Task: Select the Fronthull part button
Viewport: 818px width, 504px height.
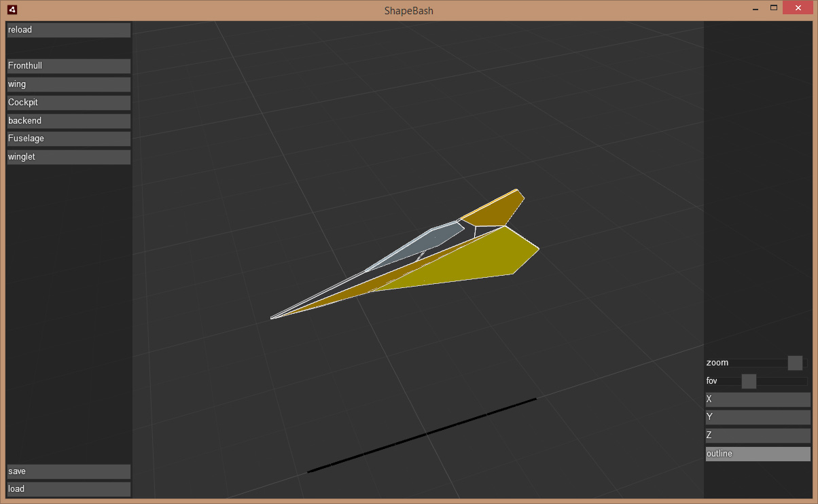Action: (68, 66)
